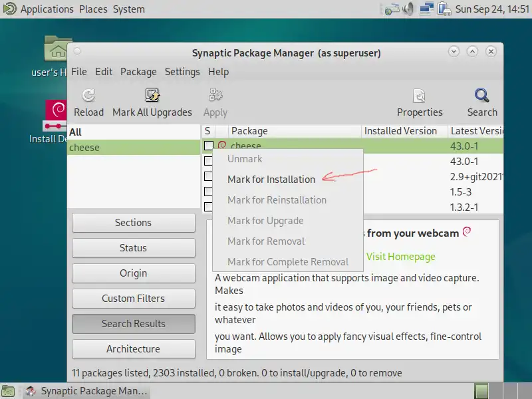The width and height of the screenshot is (532, 399).
Task: Open System menu in top panel
Action: (128, 9)
